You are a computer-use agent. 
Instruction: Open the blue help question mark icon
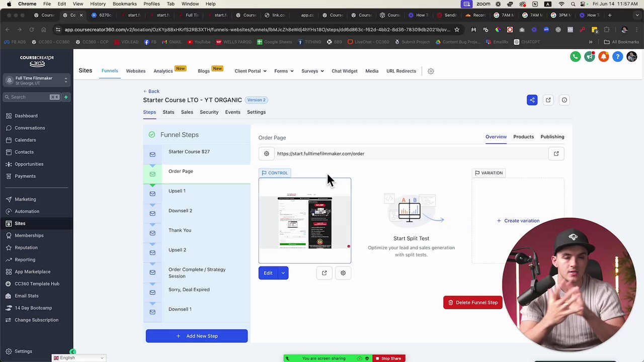pos(617,56)
